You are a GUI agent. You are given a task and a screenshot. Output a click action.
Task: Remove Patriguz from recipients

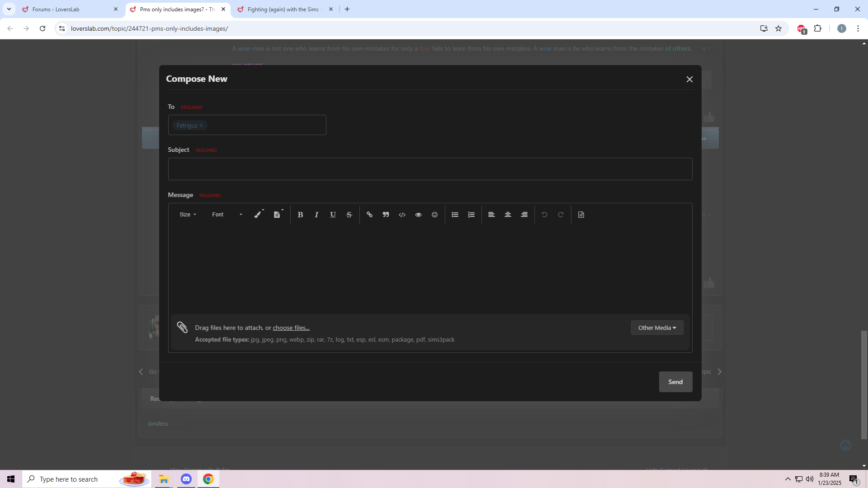point(201,126)
